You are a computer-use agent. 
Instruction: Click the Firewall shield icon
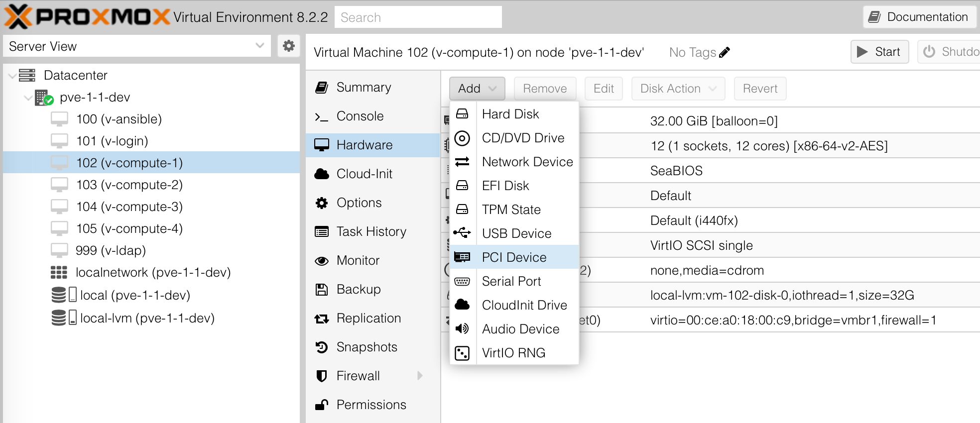click(x=322, y=376)
